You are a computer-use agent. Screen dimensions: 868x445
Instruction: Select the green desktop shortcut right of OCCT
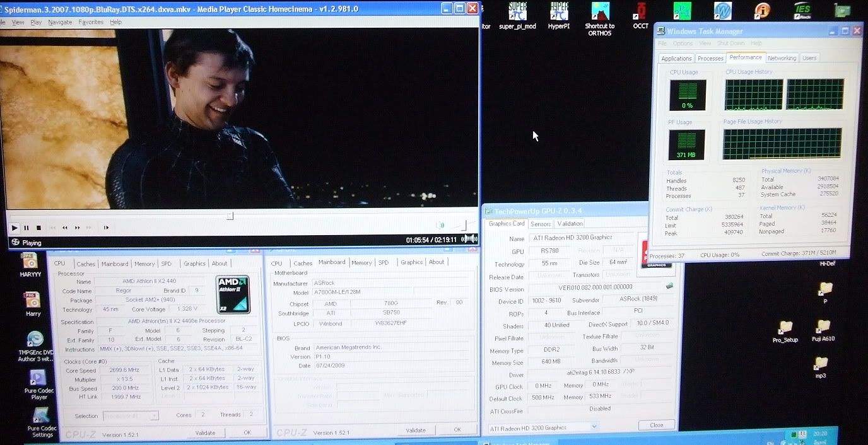[682, 11]
